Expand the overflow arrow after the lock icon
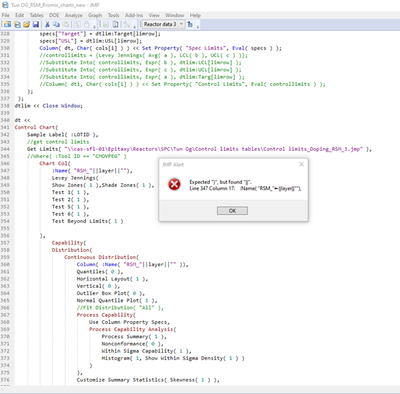400x394 pixels. click(95, 26)
